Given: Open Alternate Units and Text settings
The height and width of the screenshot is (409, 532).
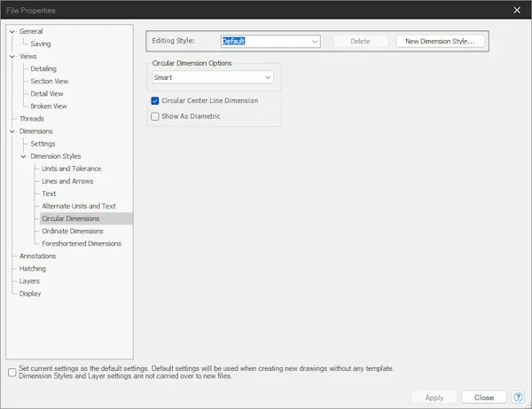Looking at the screenshot, I should click(79, 207).
